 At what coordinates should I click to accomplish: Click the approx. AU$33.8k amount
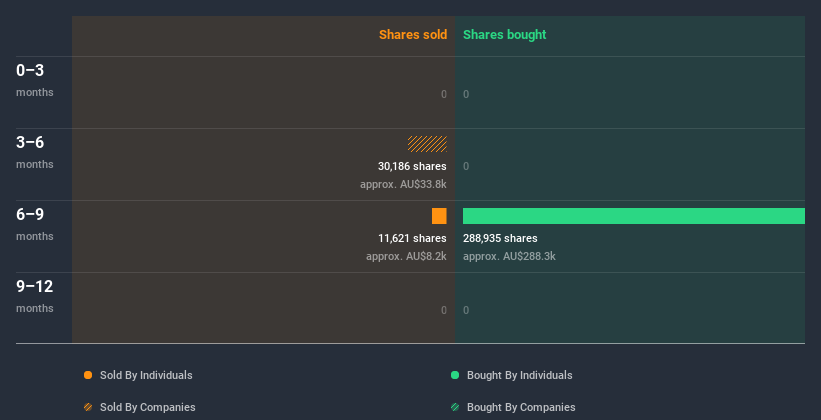[403, 184]
